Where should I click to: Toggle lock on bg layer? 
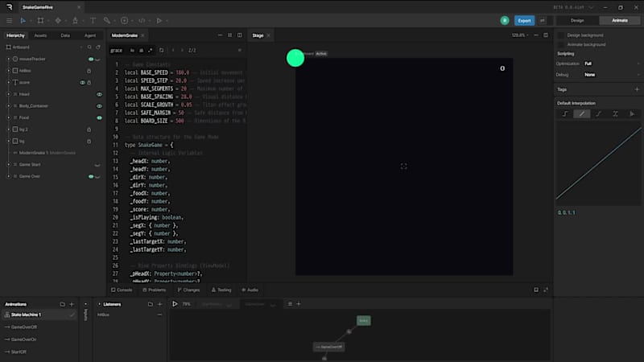click(89, 142)
